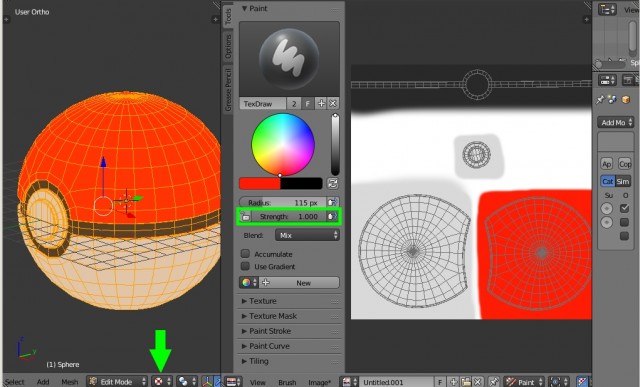The image size is (640, 387).
Task: Select the Simple subdivision button
Action: tap(622, 181)
